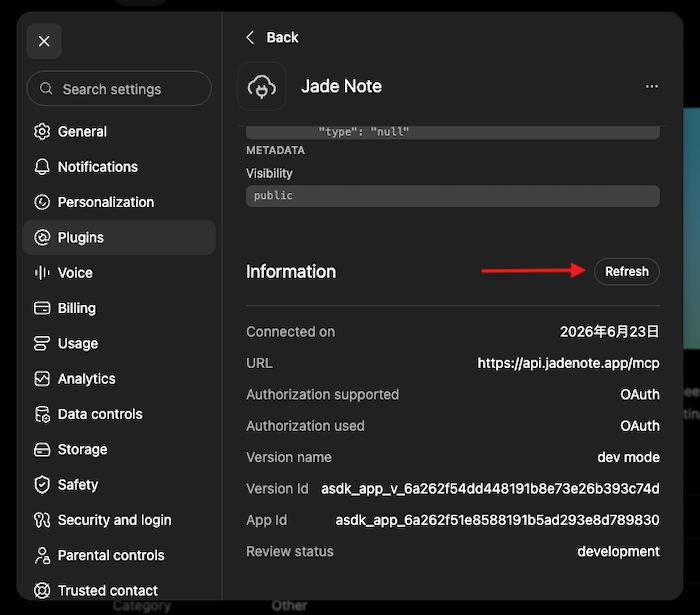Click the back chevron arrow

(250, 37)
